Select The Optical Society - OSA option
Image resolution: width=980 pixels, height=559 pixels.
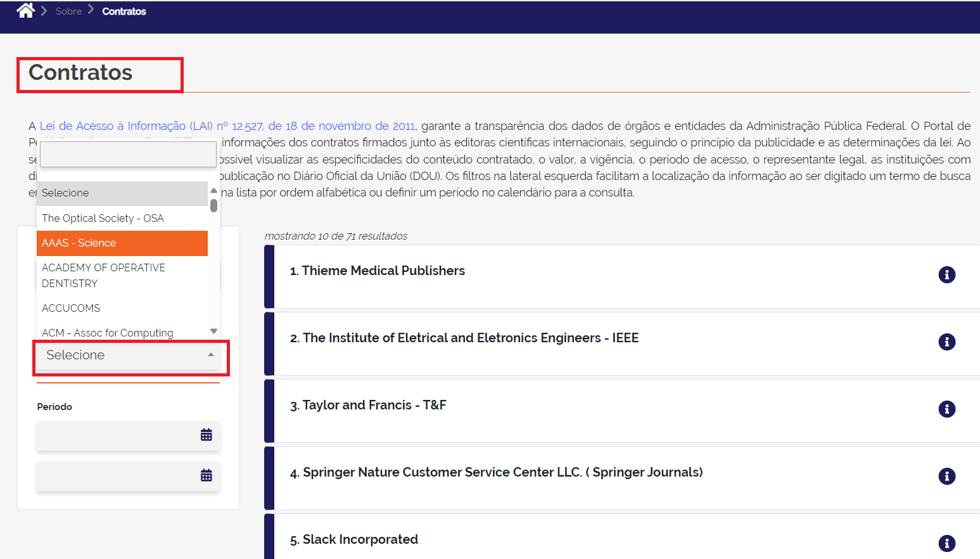point(122,218)
